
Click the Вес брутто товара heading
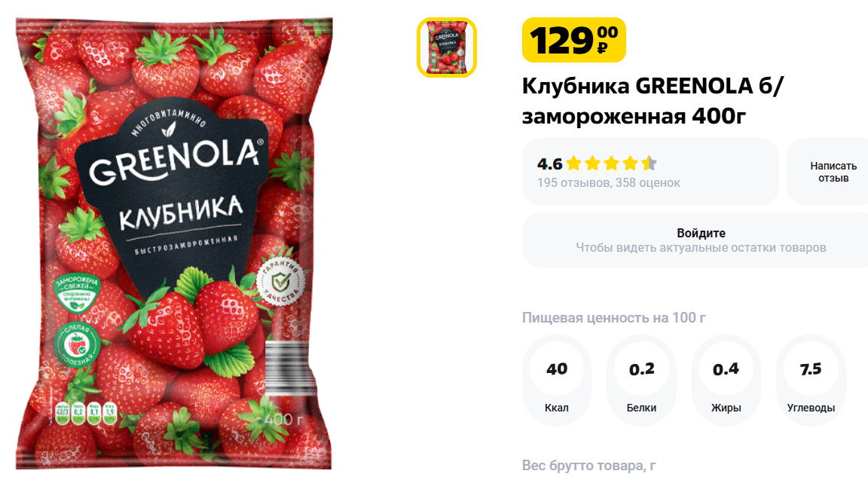589,466
